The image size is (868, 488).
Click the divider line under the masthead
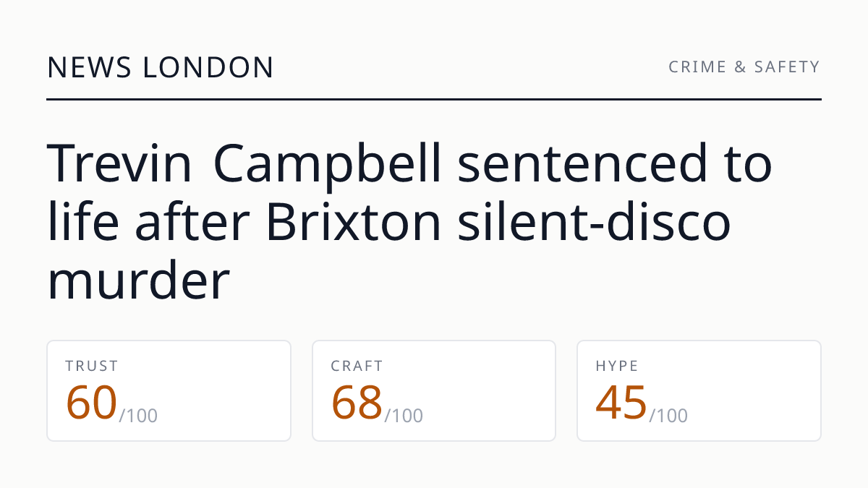pyautogui.click(x=434, y=99)
